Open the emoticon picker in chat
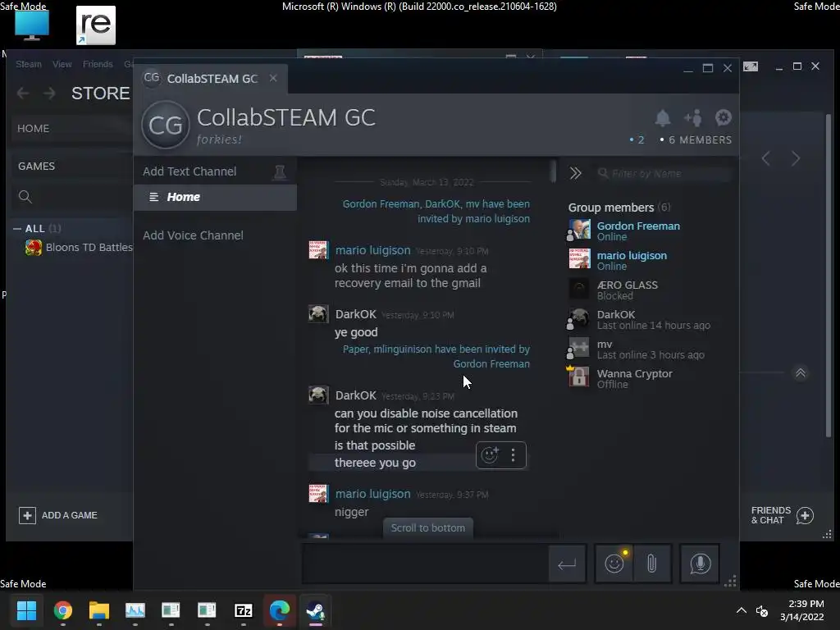Viewport: 840px width, 630px height. [x=614, y=564]
